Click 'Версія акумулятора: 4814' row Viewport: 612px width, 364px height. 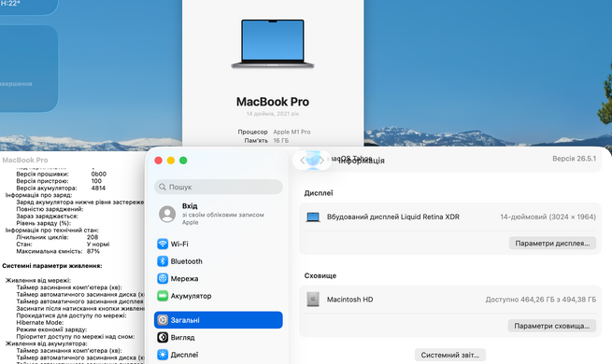coord(61,188)
